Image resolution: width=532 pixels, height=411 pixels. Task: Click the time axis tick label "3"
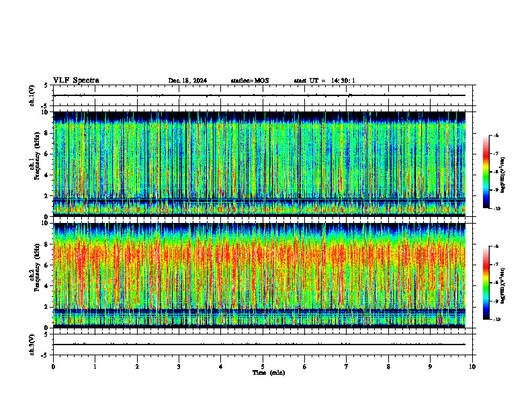pos(179,367)
